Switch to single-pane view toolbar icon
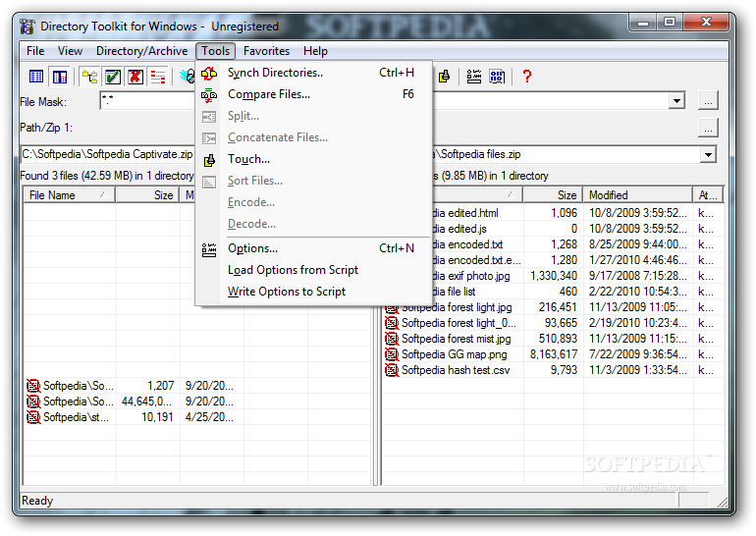The height and width of the screenshot is (536, 756). [x=36, y=77]
